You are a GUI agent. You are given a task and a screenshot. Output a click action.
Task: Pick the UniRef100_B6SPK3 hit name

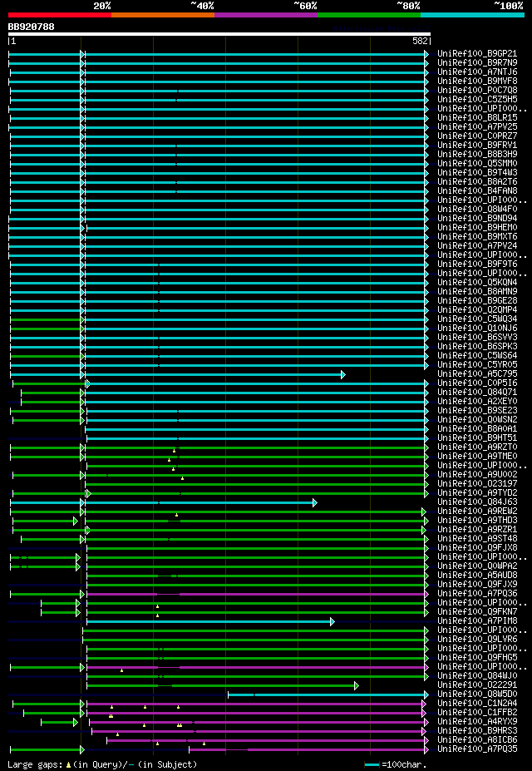pos(477,347)
